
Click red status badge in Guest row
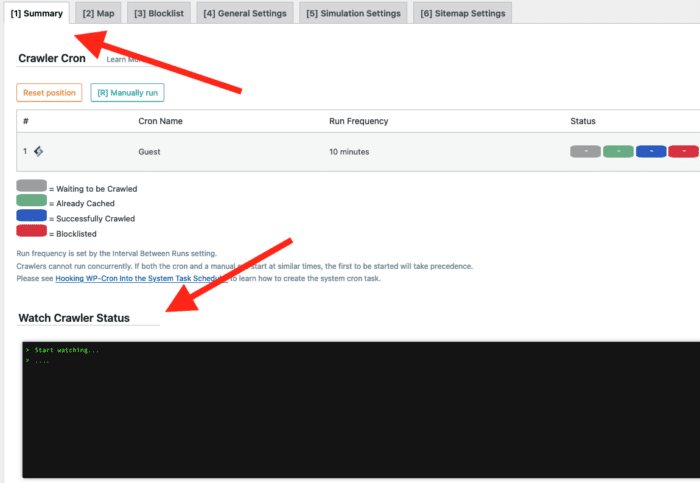pos(683,151)
